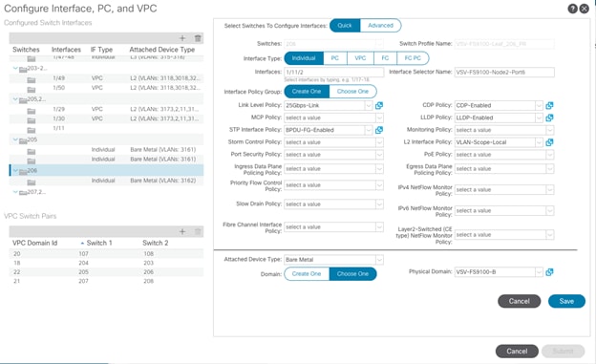Open Physical Domain clone icon
The height and width of the screenshot is (364, 596).
tap(549, 272)
